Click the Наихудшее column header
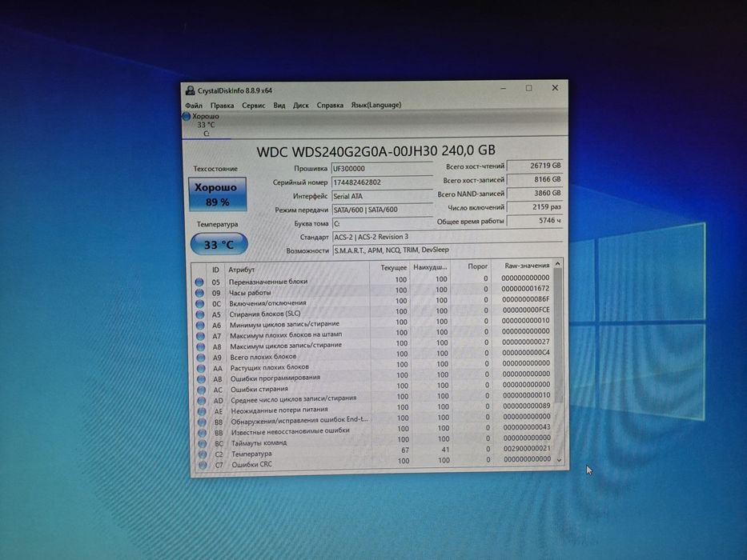 430,267
